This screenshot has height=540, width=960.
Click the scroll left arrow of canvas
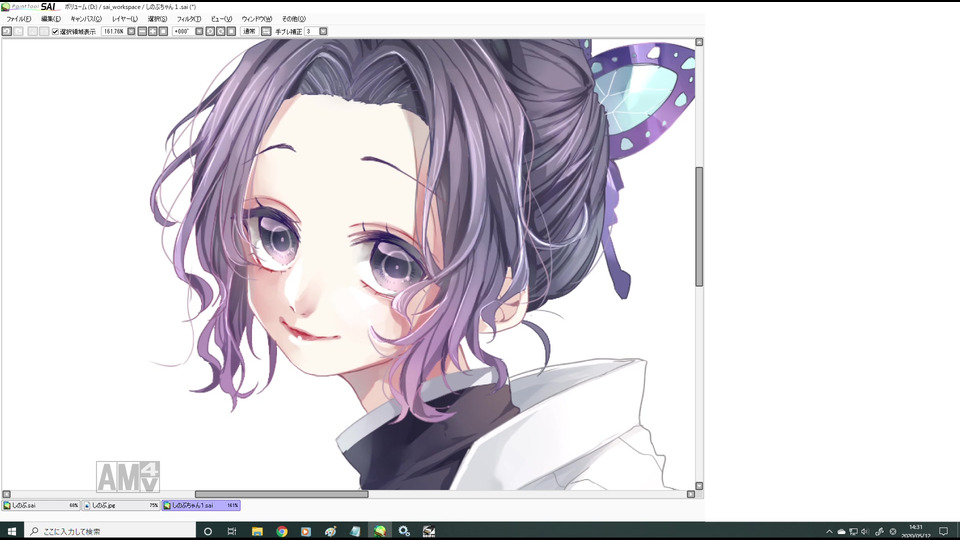(6, 494)
